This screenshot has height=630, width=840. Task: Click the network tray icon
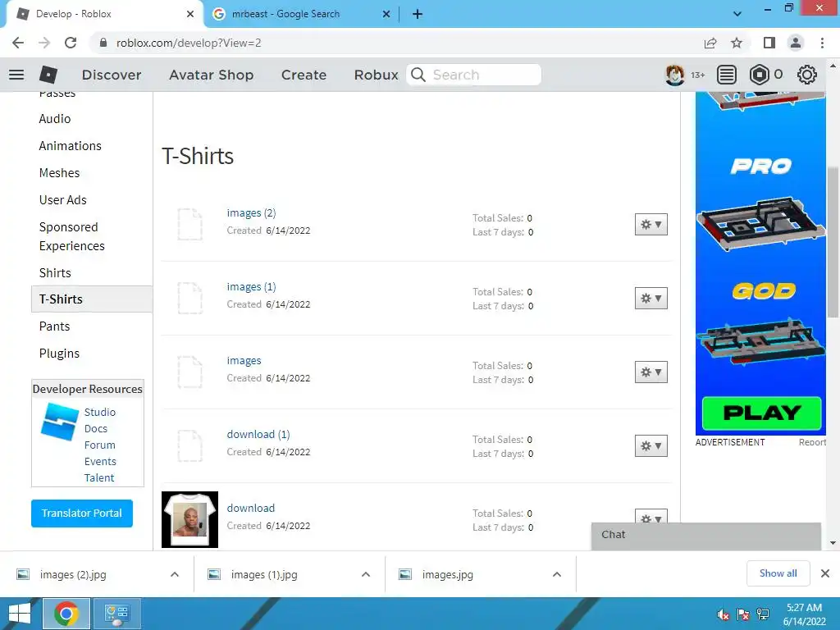pos(763,614)
